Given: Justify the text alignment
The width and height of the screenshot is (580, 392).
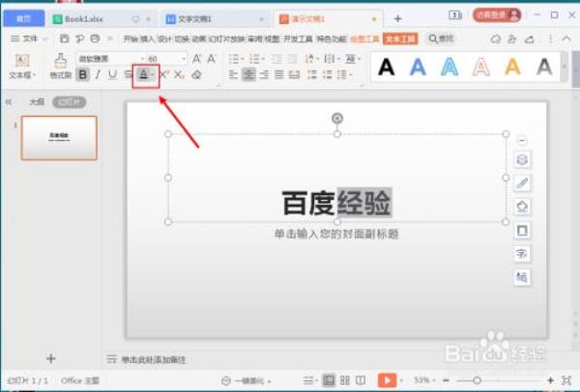Looking at the screenshot, I should (x=279, y=75).
